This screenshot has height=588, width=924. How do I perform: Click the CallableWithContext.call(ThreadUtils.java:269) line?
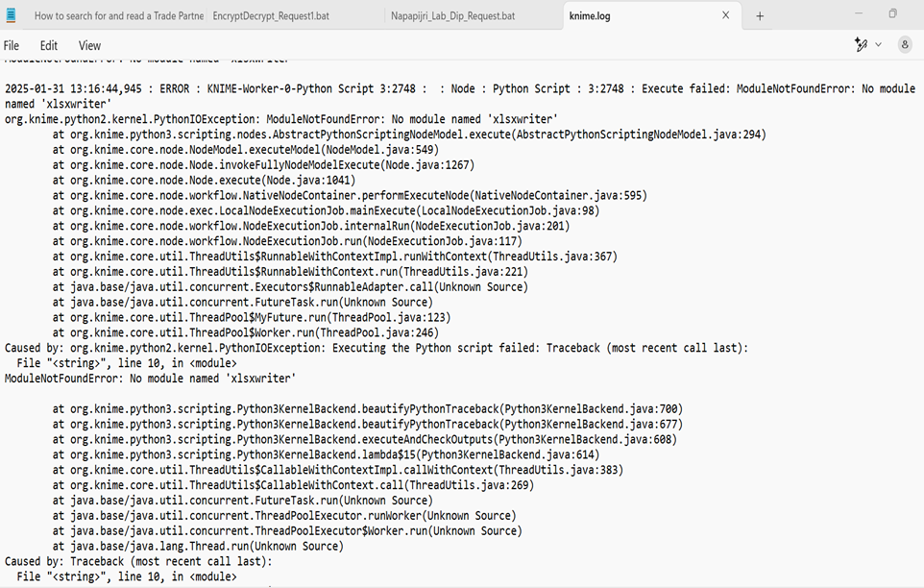pos(293,485)
